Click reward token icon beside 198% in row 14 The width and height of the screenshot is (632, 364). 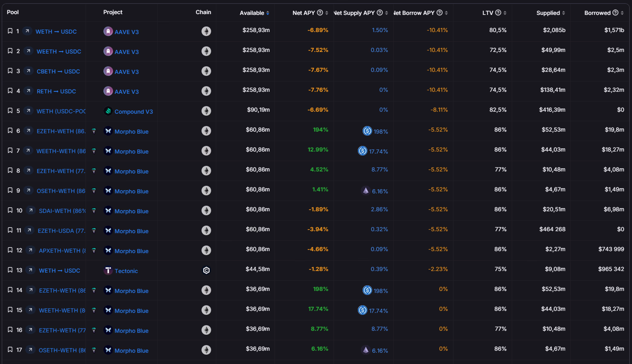(367, 290)
